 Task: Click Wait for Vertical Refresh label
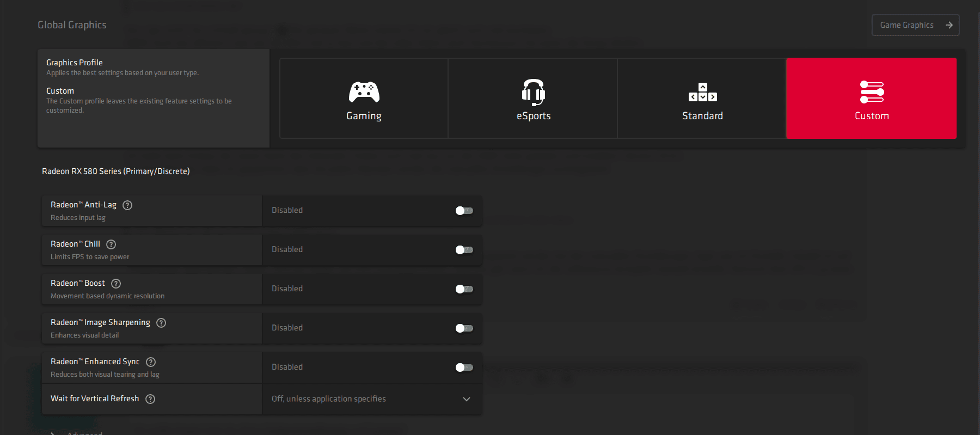[95, 399]
